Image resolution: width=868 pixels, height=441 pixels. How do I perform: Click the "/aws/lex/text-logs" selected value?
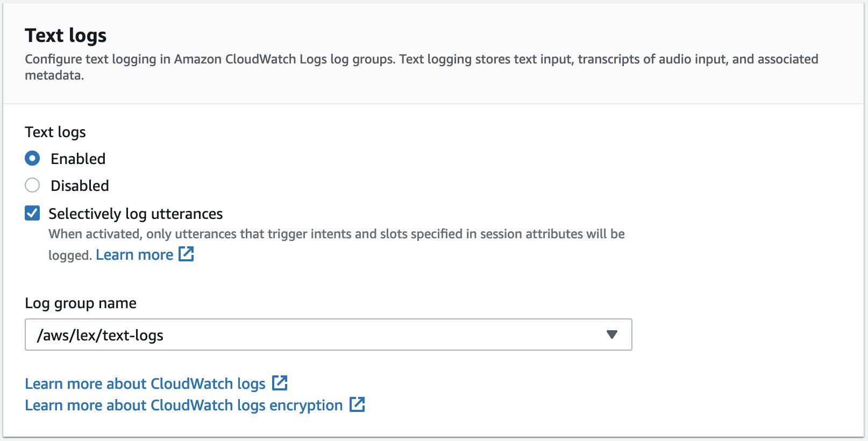(x=100, y=335)
